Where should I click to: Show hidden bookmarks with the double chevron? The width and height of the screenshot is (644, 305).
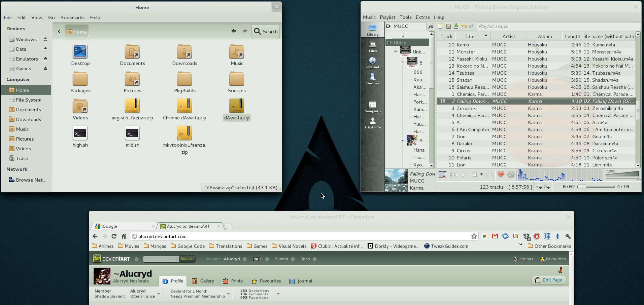tap(520, 244)
